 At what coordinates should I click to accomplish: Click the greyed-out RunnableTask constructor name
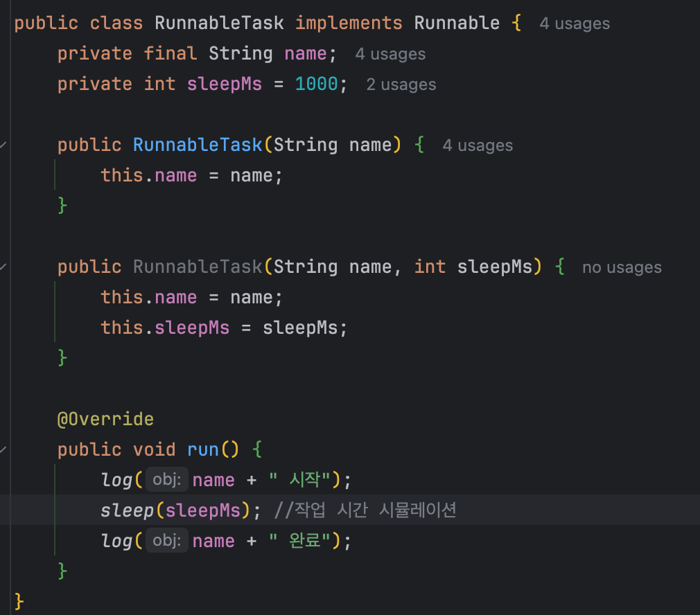coord(198,267)
